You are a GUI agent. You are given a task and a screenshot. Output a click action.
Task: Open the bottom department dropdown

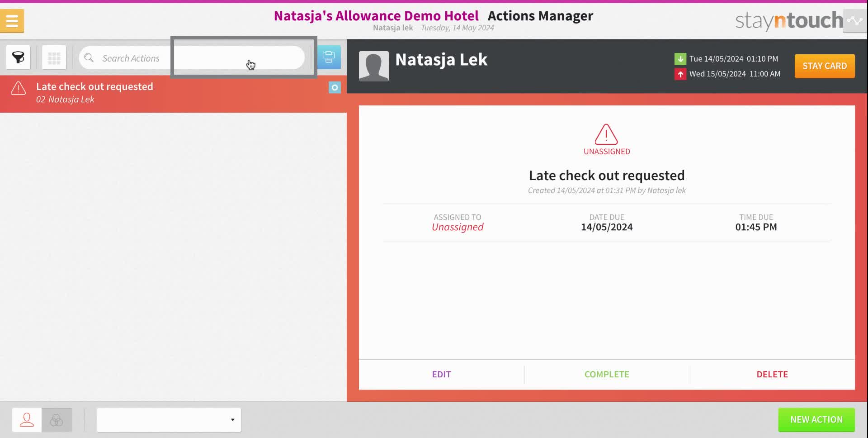tap(169, 420)
